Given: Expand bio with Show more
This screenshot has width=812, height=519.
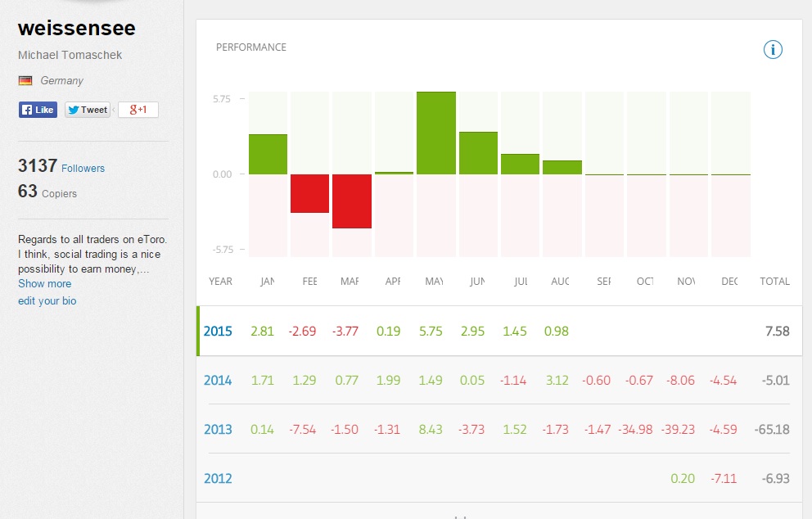Looking at the screenshot, I should tap(44, 284).
